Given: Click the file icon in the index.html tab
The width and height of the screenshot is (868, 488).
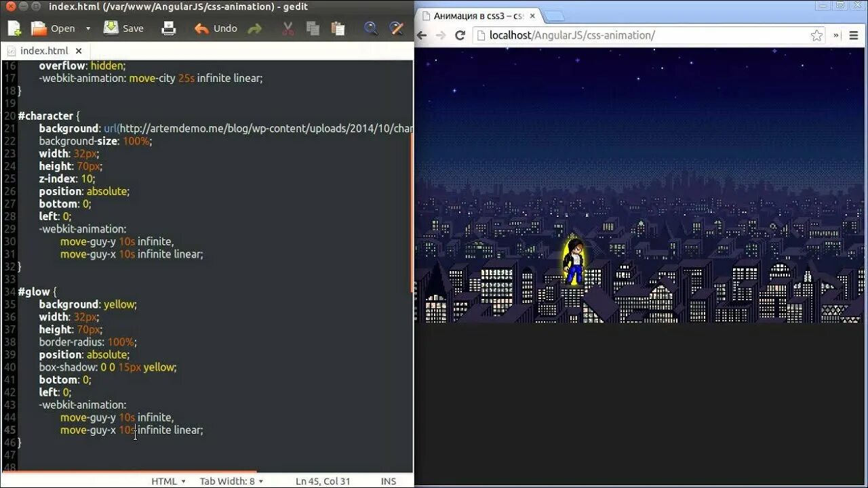Looking at the screenshot, I should pos(12,51).
